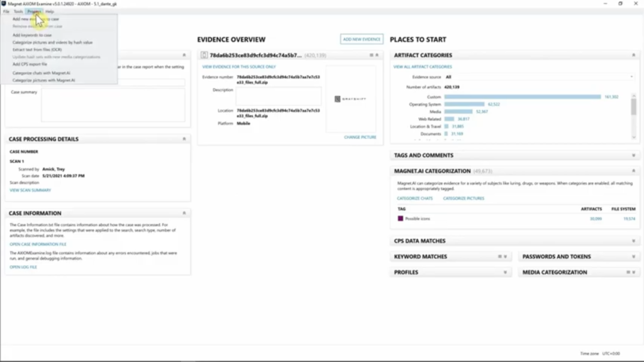Click Possible icons artifacts count 30,099

pos(596,219)
